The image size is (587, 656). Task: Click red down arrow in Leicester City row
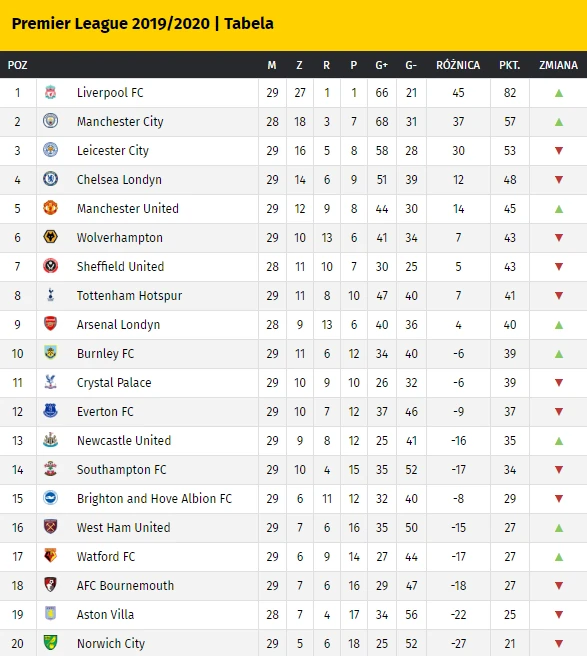point(559,151)
